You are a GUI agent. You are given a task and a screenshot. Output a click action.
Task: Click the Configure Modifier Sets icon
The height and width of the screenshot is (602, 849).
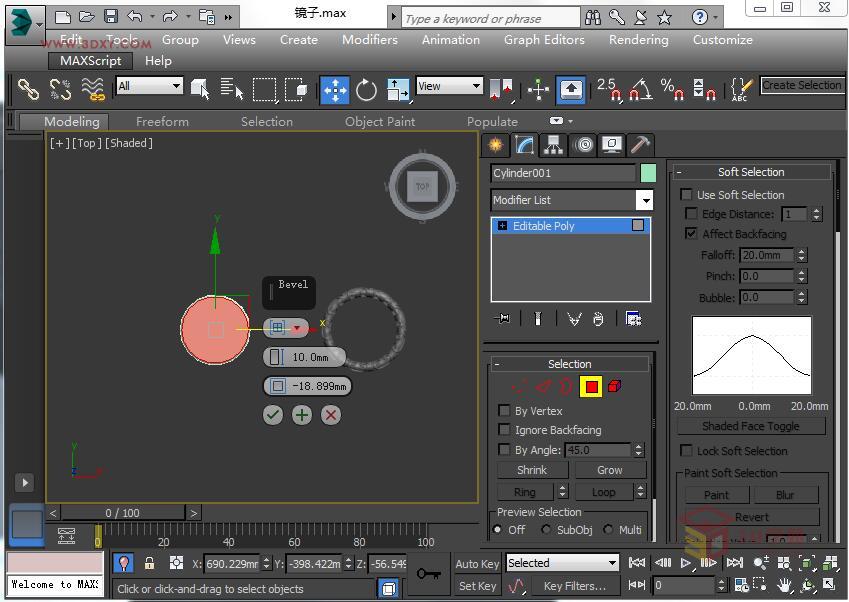tap(632, 318)
